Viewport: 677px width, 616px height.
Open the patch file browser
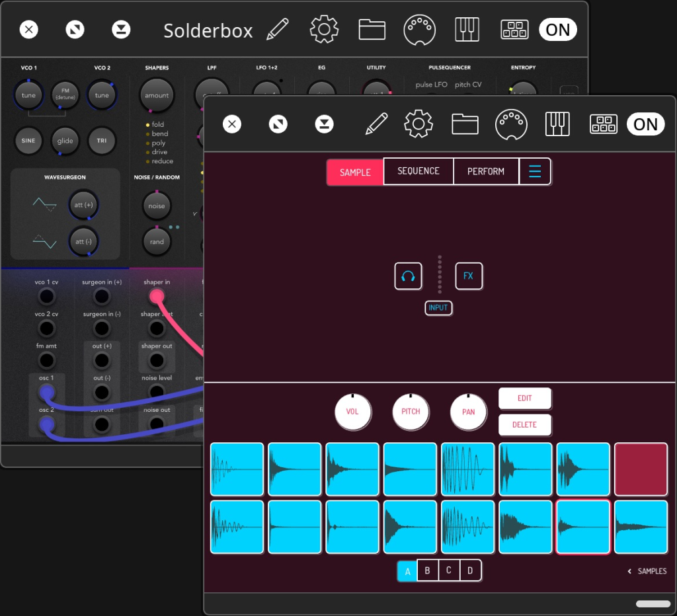tap(464, 124)
